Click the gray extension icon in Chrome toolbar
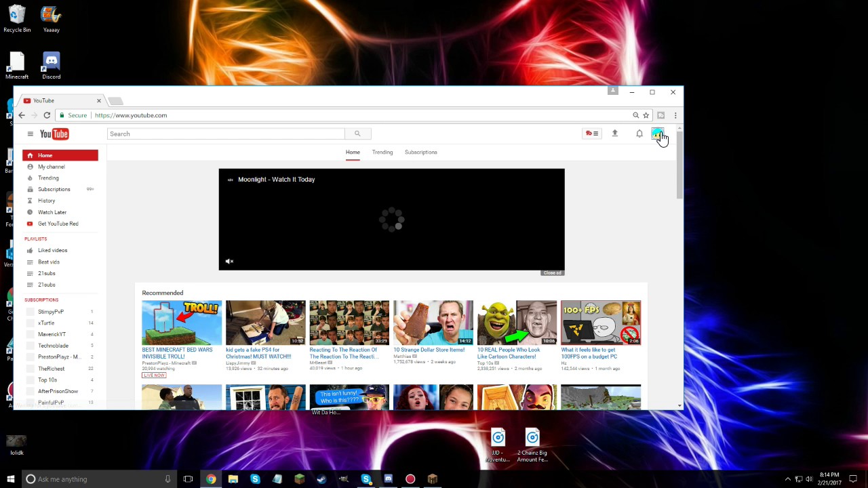The image size is (868, 488). (x=661, y=115)
